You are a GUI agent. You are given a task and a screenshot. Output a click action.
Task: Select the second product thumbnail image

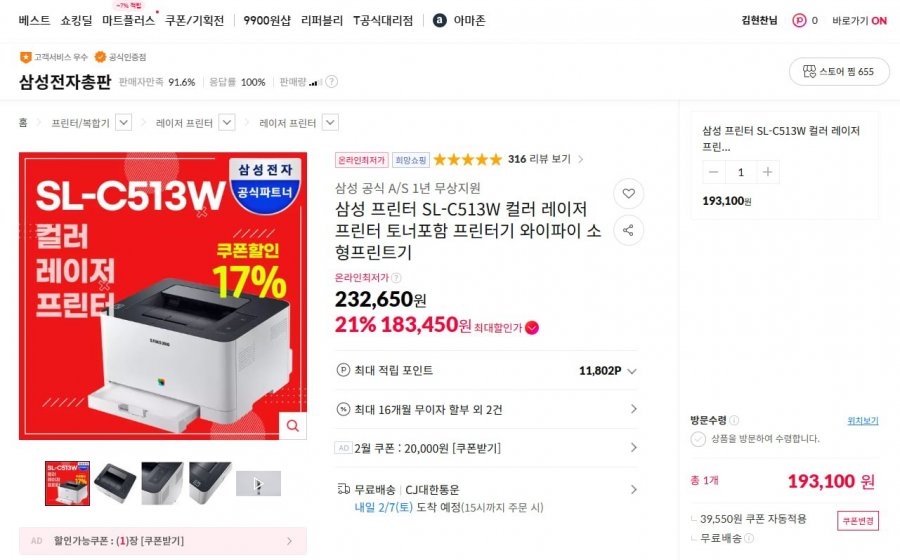(x=115, y=483)
